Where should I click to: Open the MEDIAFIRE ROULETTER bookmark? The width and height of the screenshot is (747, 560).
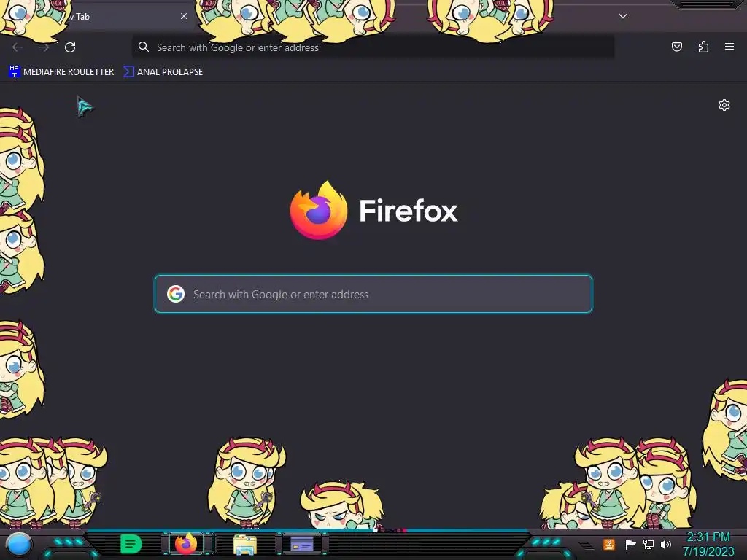pyautogui.click(x=61, y=72)
